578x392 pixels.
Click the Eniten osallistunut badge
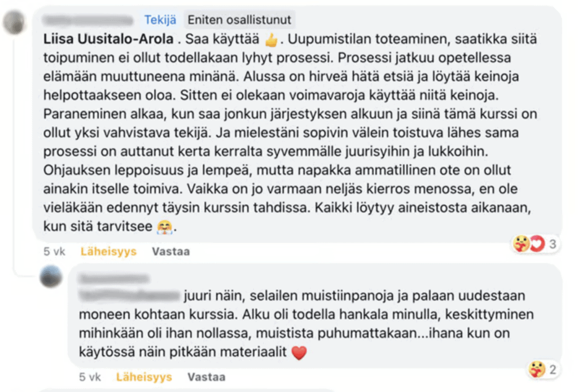tap(239, 20)
